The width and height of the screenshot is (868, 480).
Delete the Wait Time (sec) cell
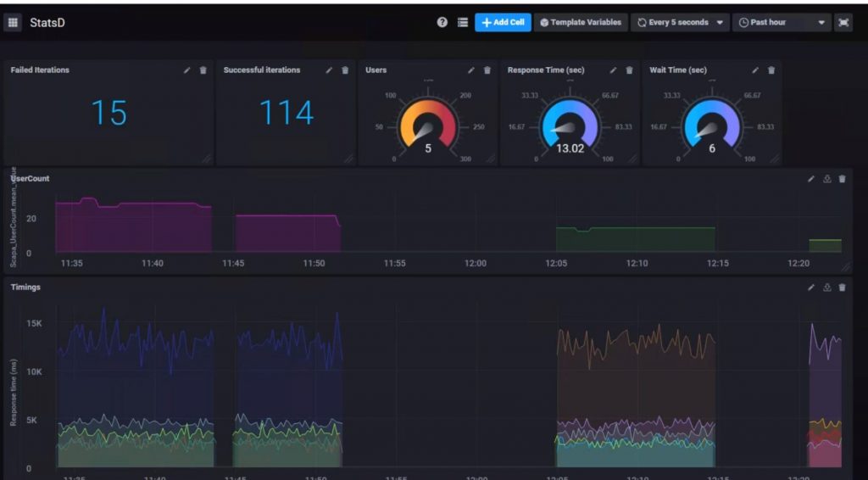(771, 70)
